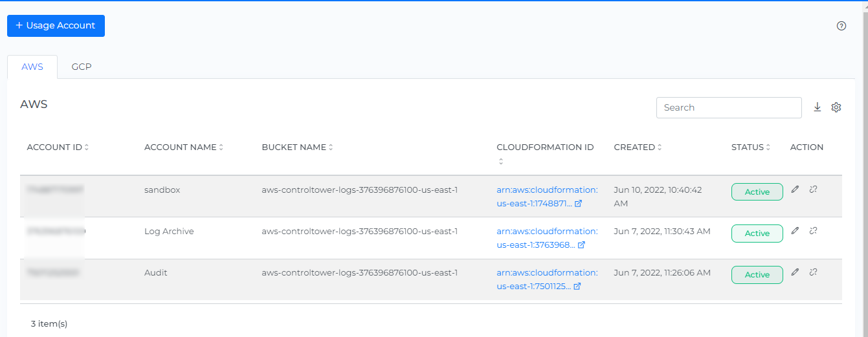Edit the sandbox account with pencil icon
This screenshot has width=868, height=337.
[796, 190]
